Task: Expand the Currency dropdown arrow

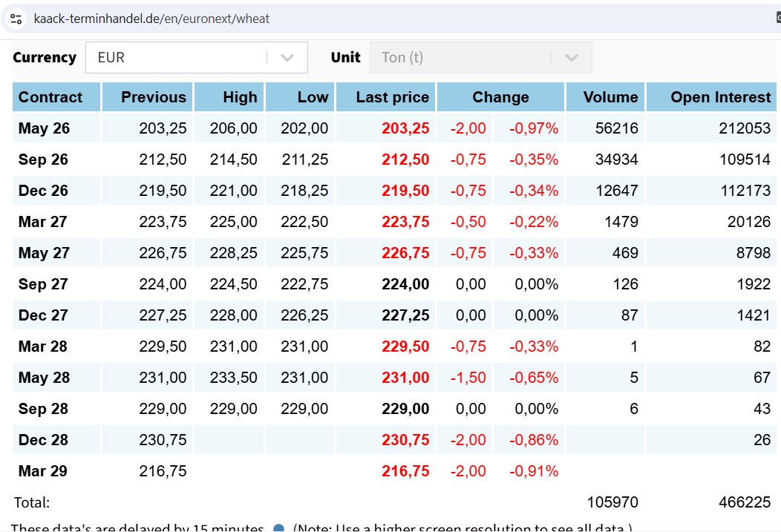Action: (x=287, y=58)
